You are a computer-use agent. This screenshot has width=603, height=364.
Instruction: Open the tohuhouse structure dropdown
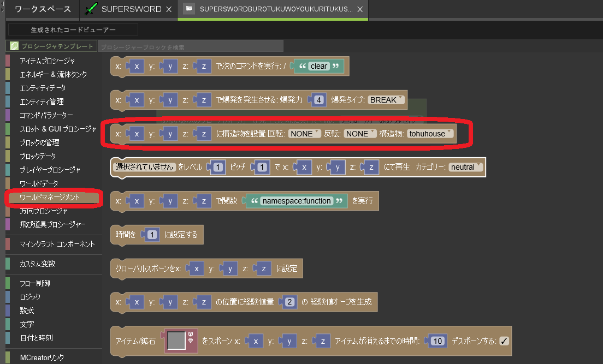click(430, 133)
